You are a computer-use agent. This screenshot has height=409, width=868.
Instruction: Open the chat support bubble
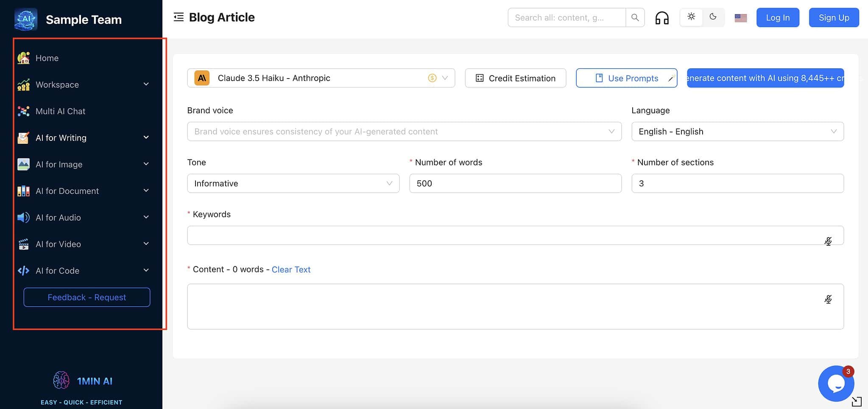(x=836, y=384)
